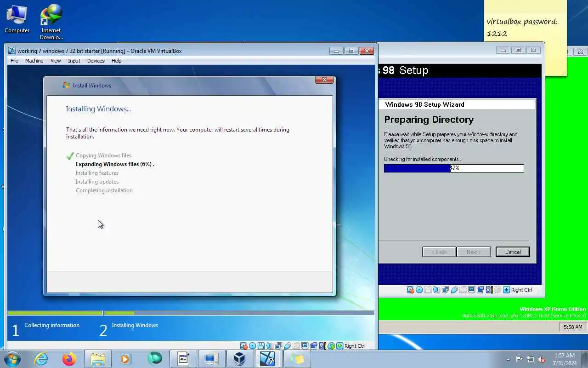Click the installation progress bar under Install Windows

tap(191, 313)
